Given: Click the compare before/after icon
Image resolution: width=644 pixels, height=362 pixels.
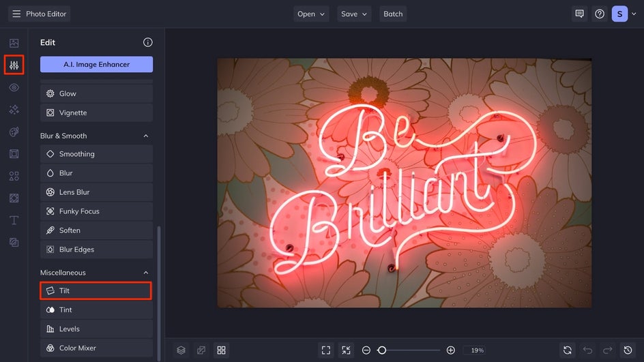Looking at the screenshot, I should [x=201, y=350].
